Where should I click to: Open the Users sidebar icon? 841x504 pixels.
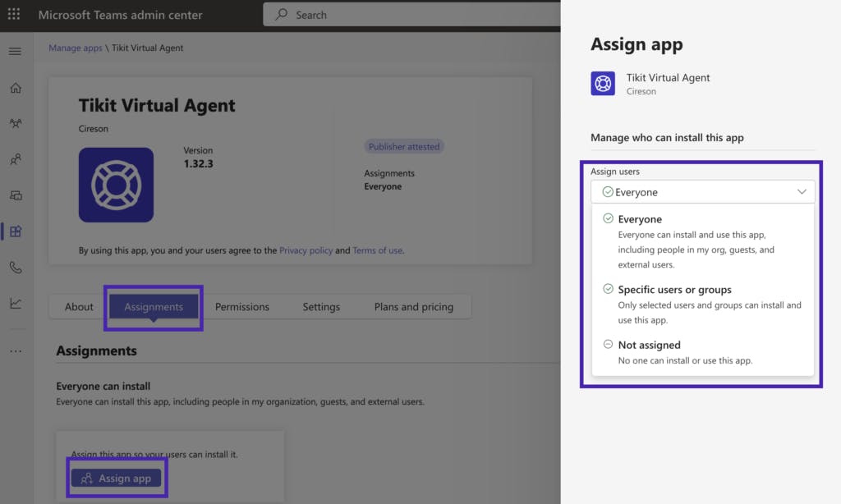[16, 160]
